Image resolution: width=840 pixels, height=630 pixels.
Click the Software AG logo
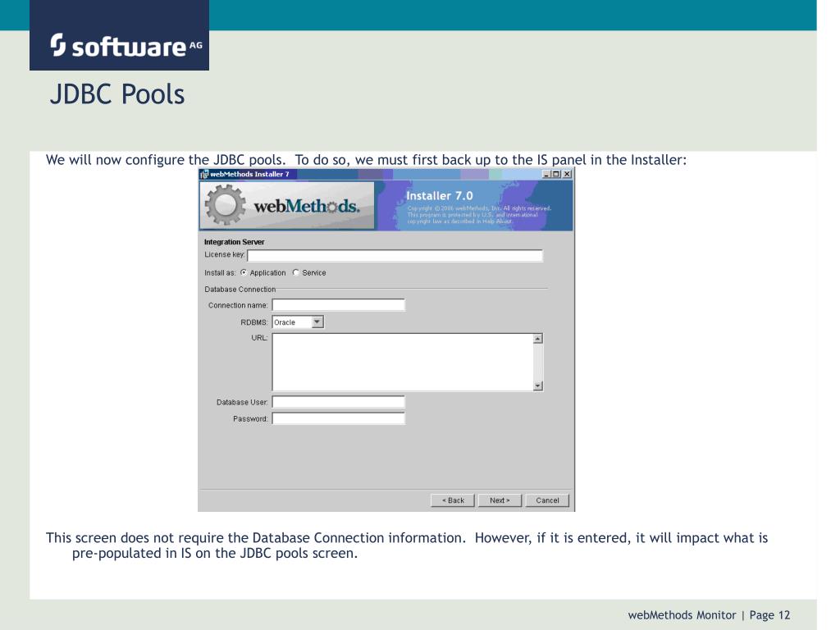point(120,35)
